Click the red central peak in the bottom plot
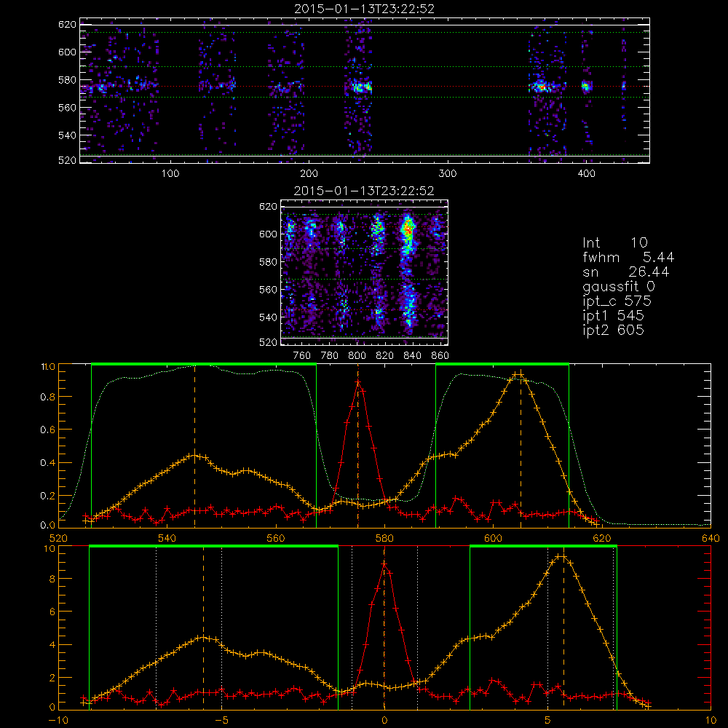This screenshot has width=728, height=728. pos(384,563)
